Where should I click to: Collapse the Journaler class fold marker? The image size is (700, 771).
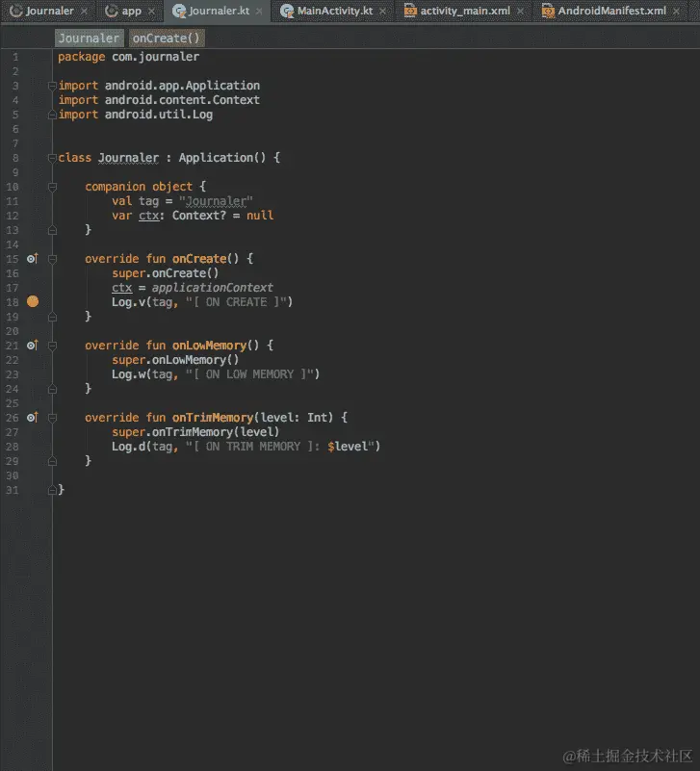coord(52,158)
